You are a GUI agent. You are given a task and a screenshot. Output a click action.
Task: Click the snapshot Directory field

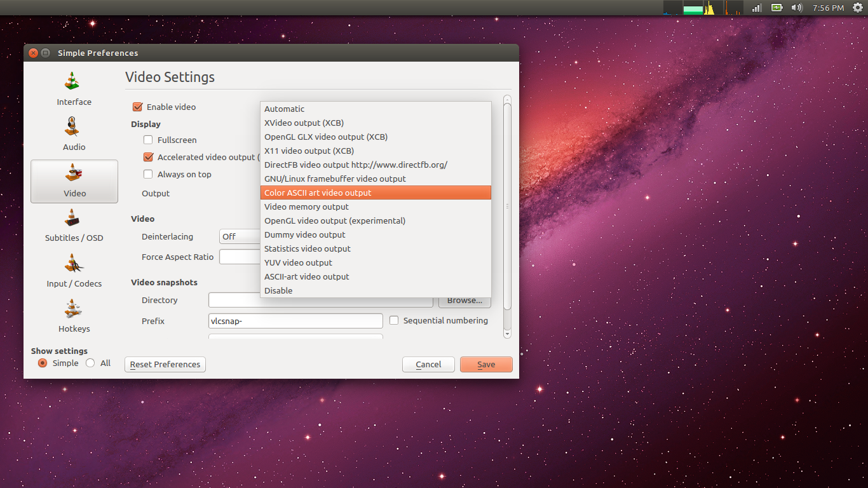click(x=320, y=301)
